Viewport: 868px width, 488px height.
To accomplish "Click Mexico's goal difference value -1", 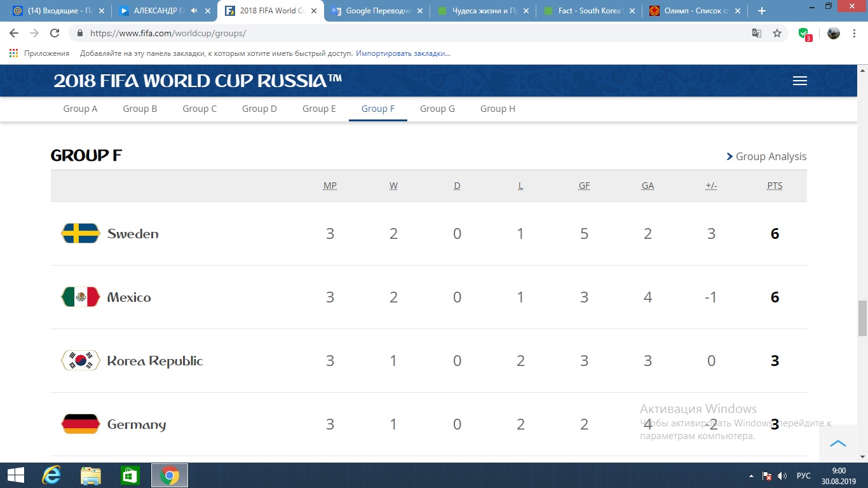I will point(711,297).
